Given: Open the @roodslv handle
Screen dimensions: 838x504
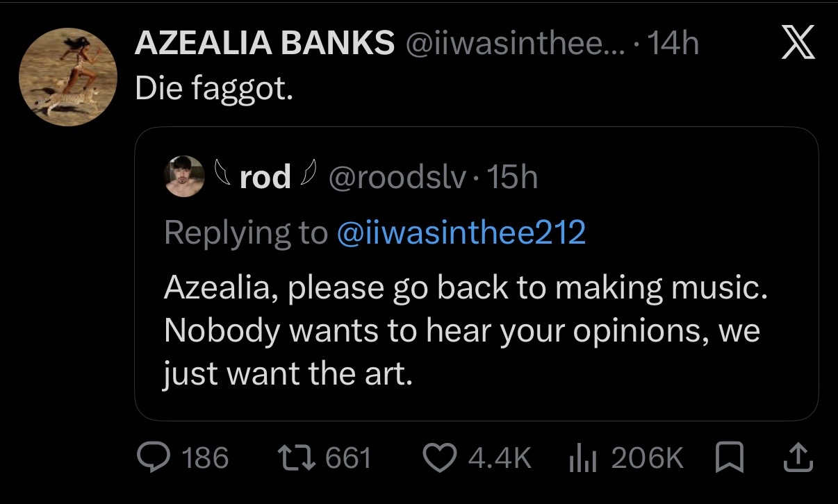Looking at the screenshot, I should (396, 178).
